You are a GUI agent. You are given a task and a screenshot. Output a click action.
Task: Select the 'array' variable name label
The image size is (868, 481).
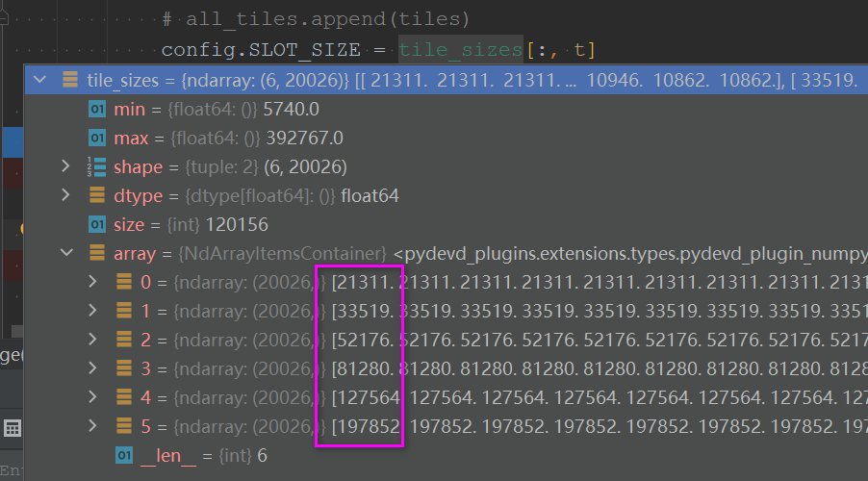135,253
